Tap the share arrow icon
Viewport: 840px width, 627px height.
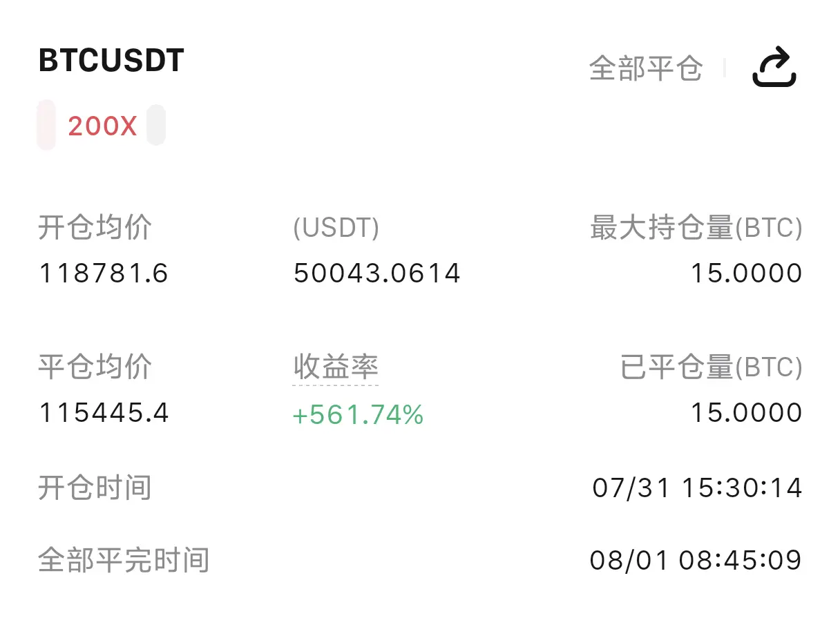click(774, 67)
